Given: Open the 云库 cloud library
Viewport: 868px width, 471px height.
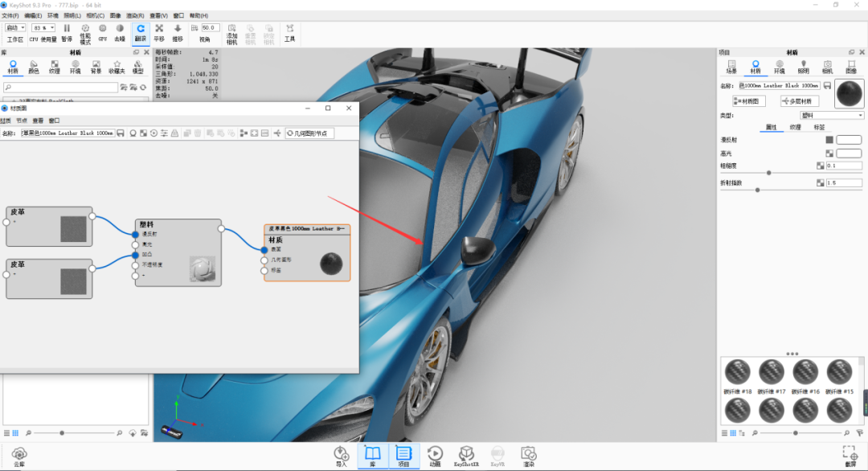Looking at the screenshot, I should point(19,457).
